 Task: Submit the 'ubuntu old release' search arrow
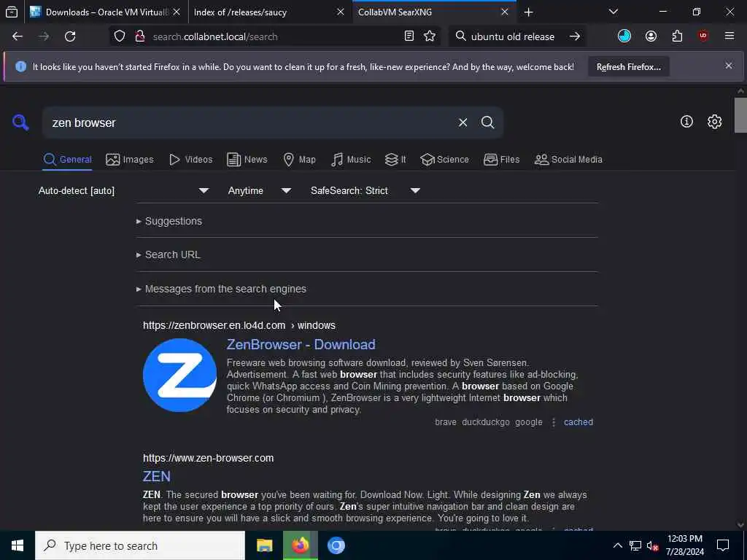(x=575, y=36)
